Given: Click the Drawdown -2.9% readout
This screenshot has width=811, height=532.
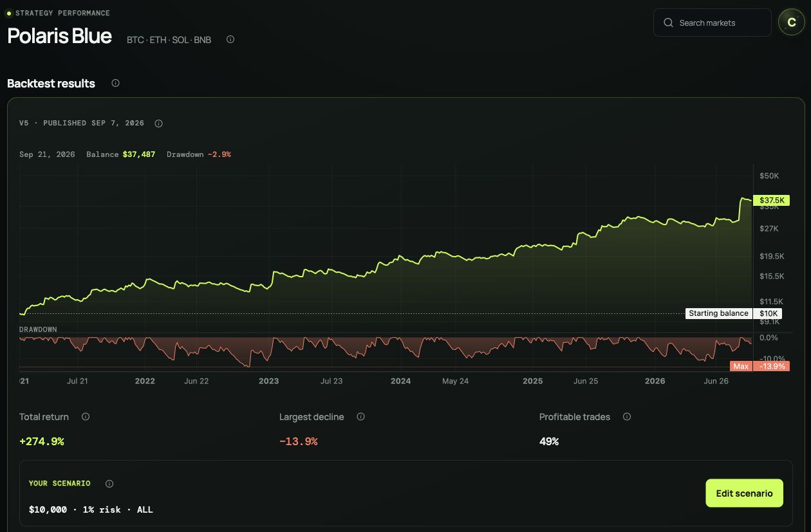Looking at the screenshot, I should [199, 154].
